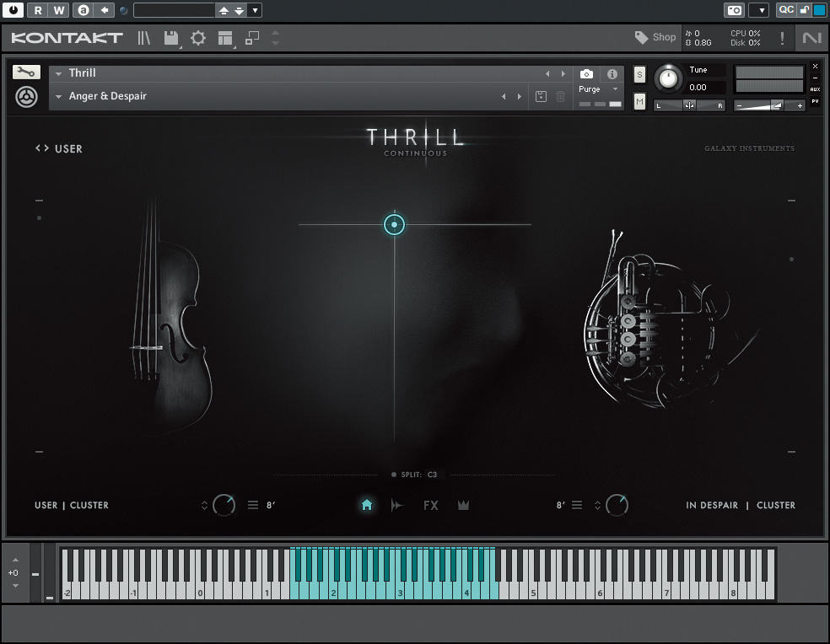
Task: Expand the Thrill instrument dropdown arrow
Action: (59, 73)
